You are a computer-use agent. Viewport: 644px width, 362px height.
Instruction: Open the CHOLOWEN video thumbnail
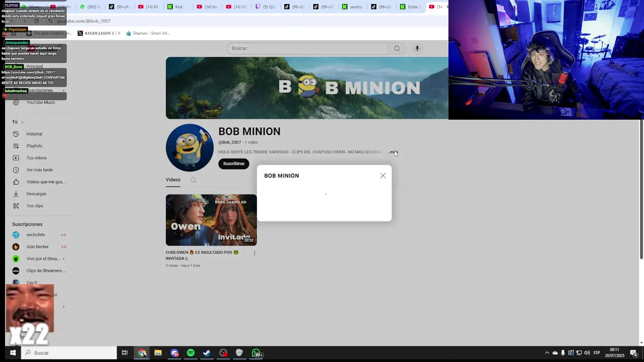click(x=211, y=220)
